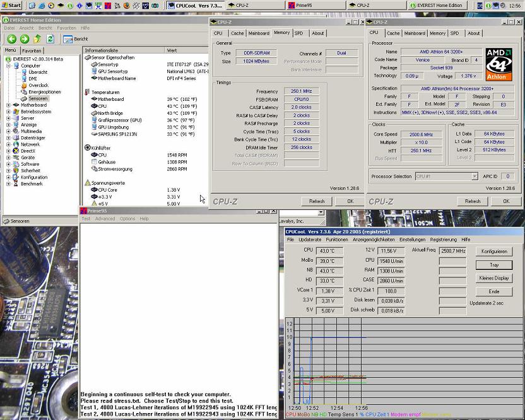This screenshot has height=420, width=525.
Task: Click the Benchmark hourglass tree icon
Action: tap(16, 184)
